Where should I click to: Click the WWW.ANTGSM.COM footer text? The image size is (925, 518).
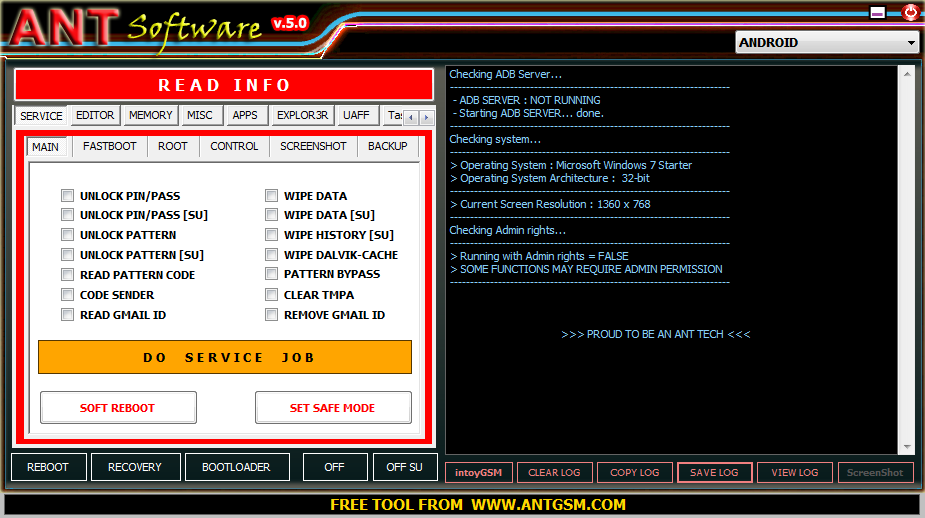(549, 505)
